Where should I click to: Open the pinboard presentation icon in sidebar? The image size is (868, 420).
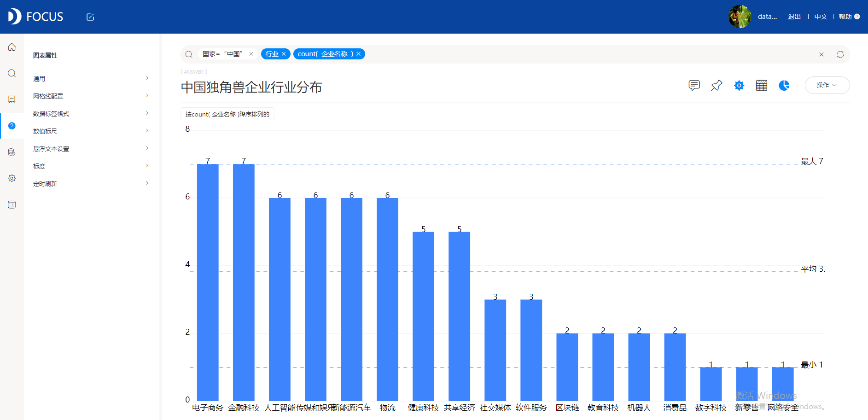[12, 99]
